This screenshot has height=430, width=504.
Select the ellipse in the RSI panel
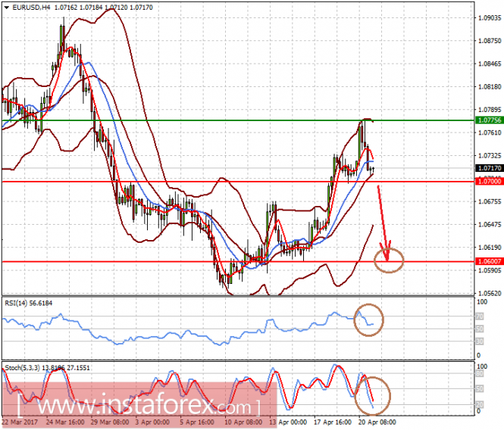pos(368,320)
